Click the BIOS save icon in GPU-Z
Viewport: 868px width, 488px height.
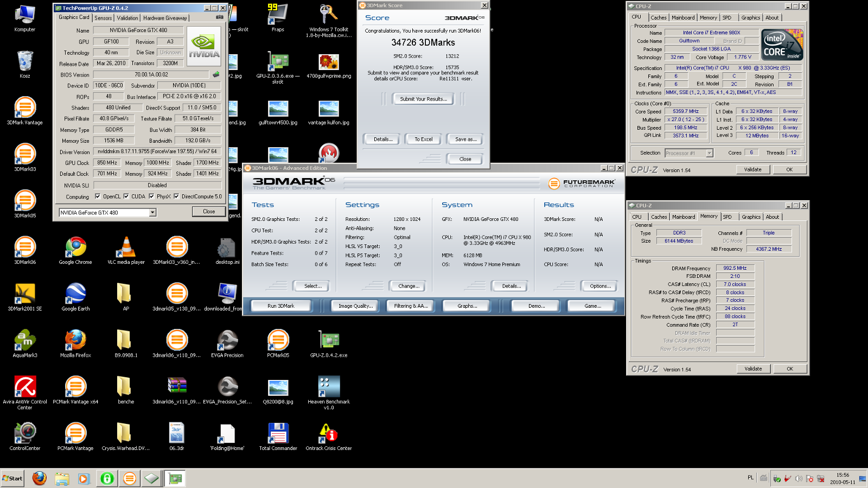tap(216, 74)
